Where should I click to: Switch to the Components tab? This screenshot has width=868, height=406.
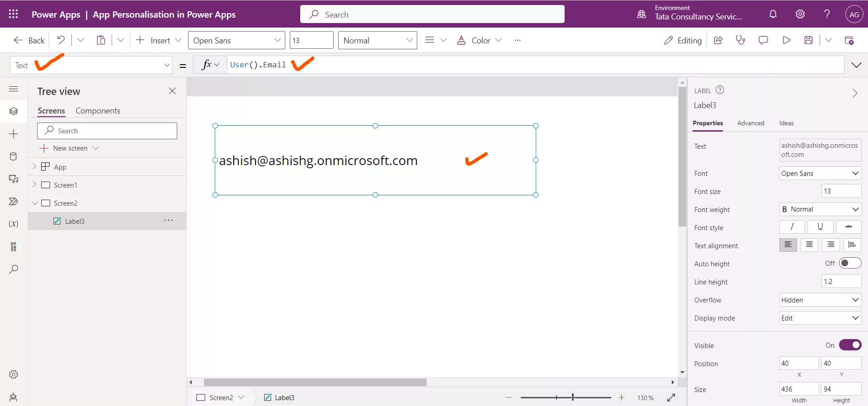pyautogui.click(x=98, y=111)
